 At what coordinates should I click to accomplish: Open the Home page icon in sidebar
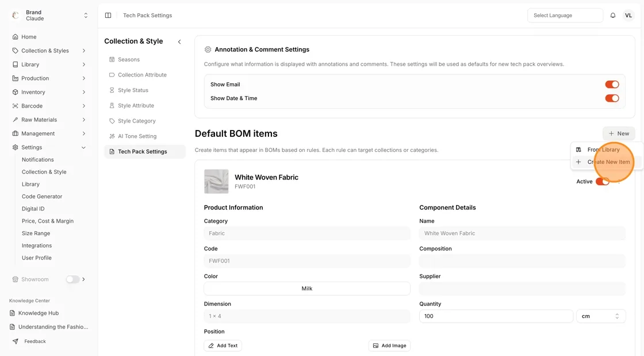tap(15, 37)
